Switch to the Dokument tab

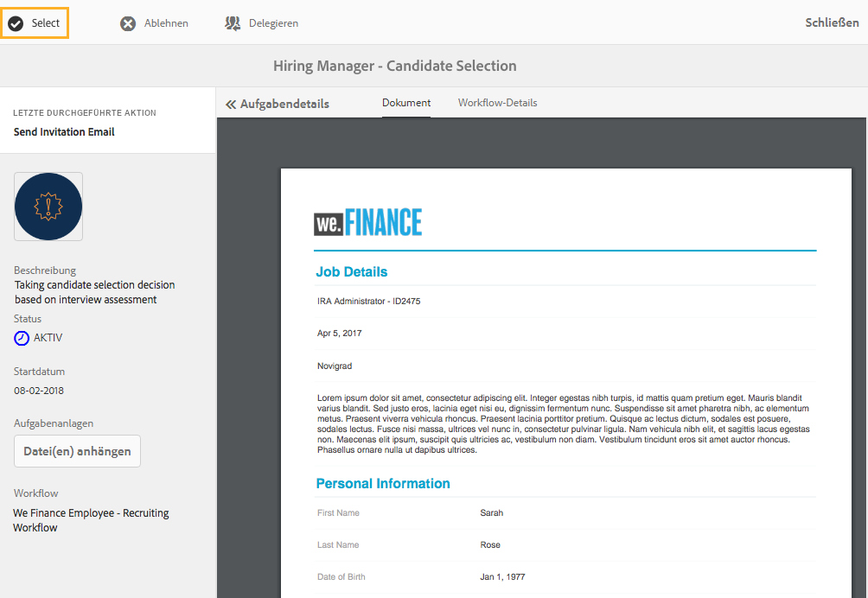click(x=406, y=103)
